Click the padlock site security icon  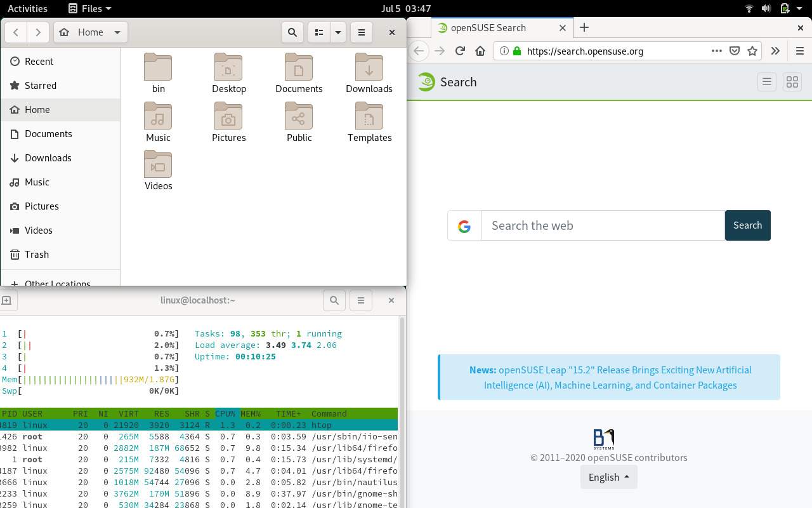pyautogui.click(x=518, y=51)
